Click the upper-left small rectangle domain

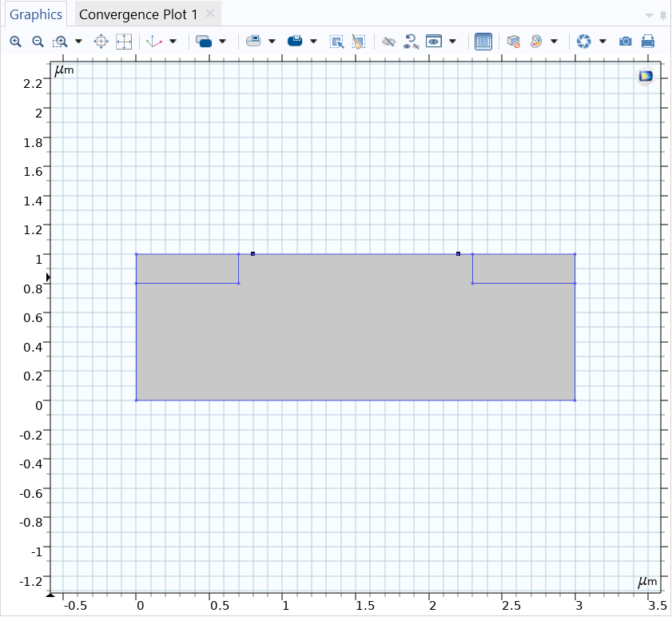coord(187,269)
